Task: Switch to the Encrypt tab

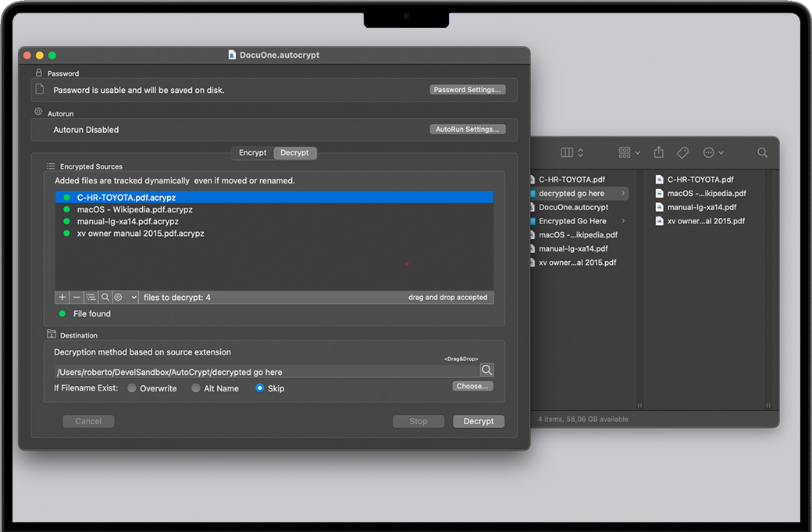Action: 253,153
